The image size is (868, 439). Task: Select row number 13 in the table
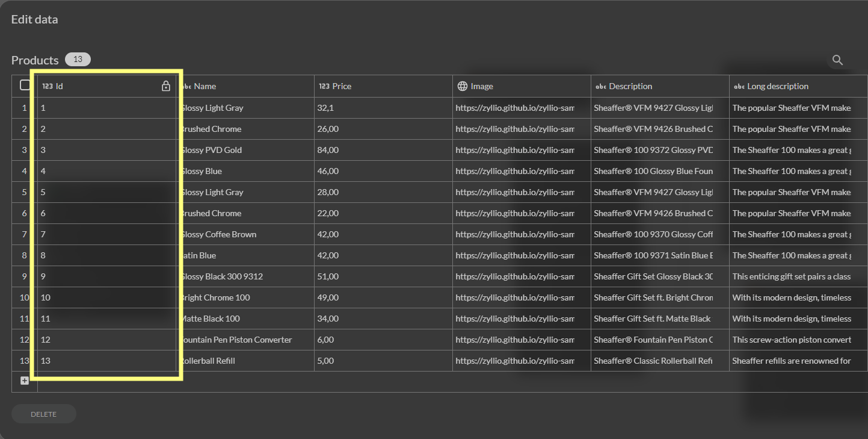[25, 361]
